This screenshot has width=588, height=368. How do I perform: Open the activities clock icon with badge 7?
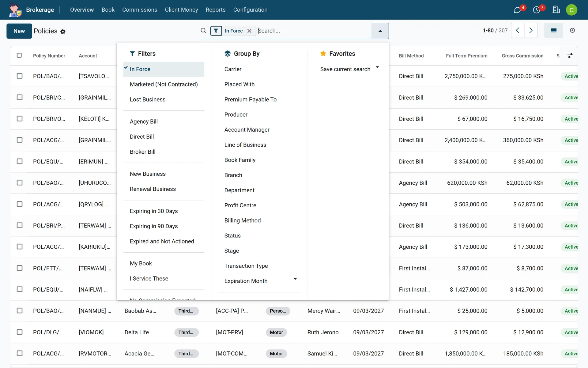[537, 10]
